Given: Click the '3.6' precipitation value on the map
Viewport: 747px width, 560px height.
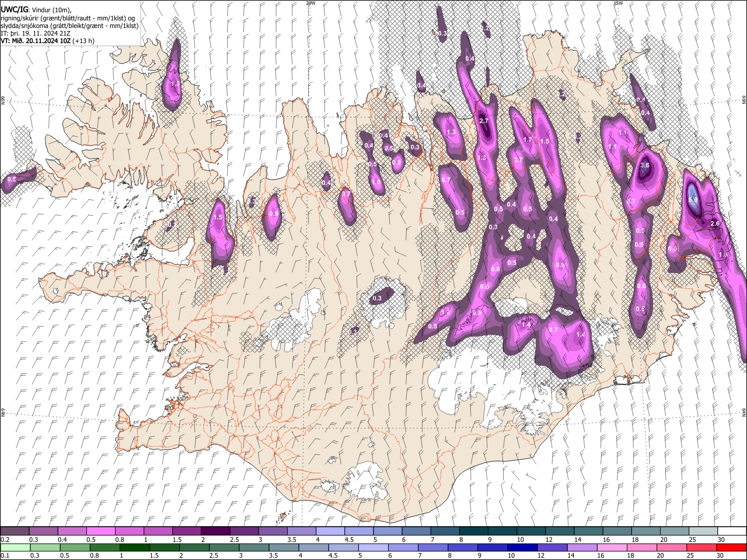Looking at the screenshot, I should coord(645,166).
